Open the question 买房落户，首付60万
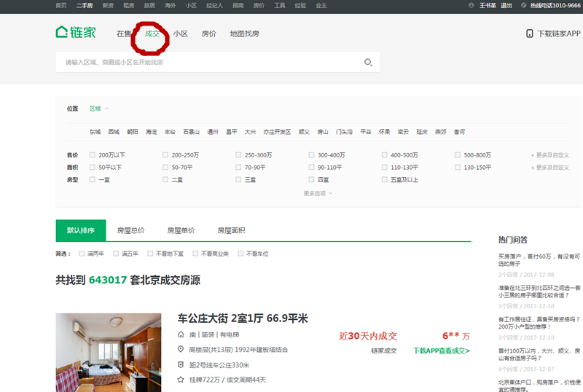 point(539,260)
